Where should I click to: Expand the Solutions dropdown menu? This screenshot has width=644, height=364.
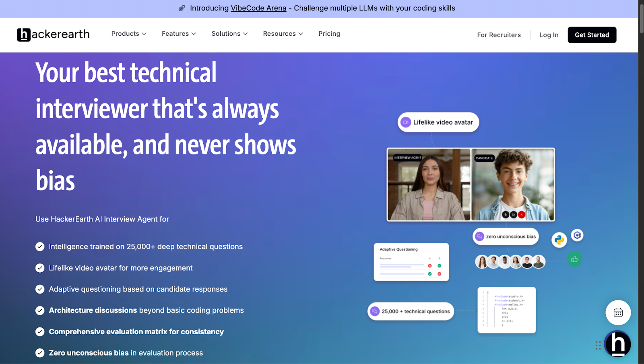pyautogui.click(x=229, y=34)
